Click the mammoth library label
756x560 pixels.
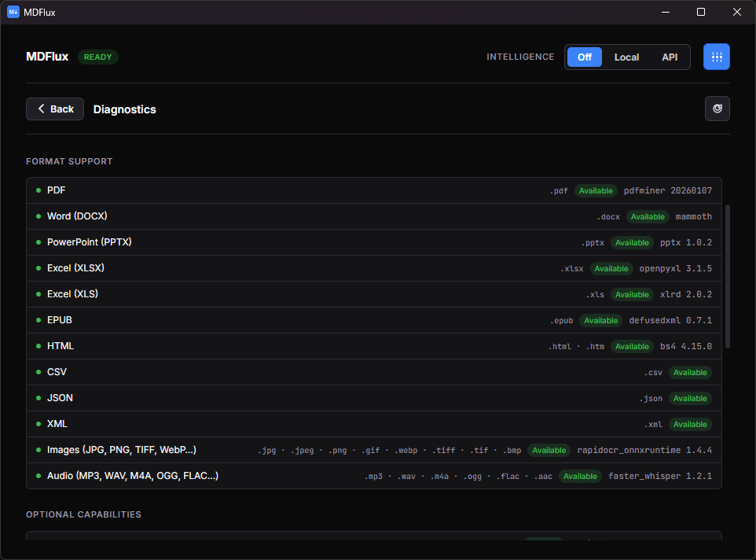click(693, 216)
